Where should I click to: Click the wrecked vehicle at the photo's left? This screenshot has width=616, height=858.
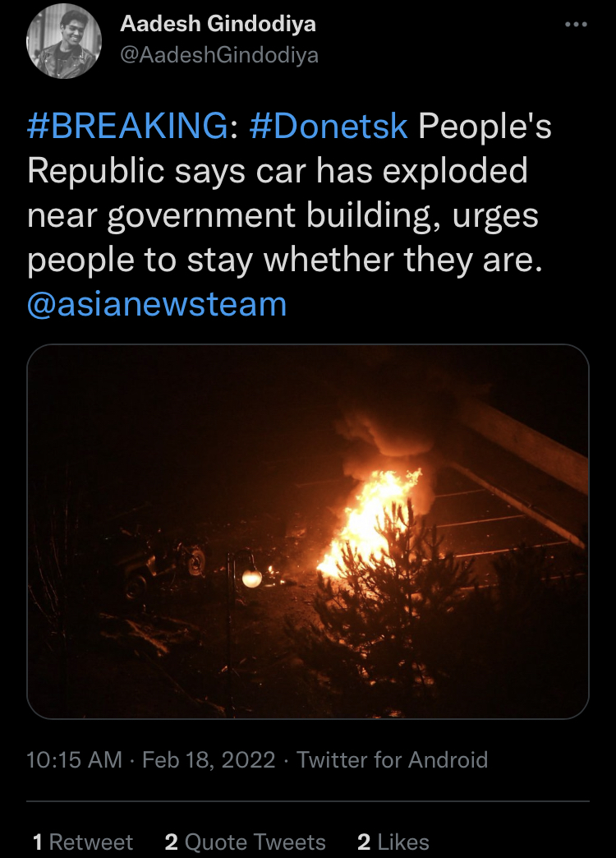(x=159, y=564)
